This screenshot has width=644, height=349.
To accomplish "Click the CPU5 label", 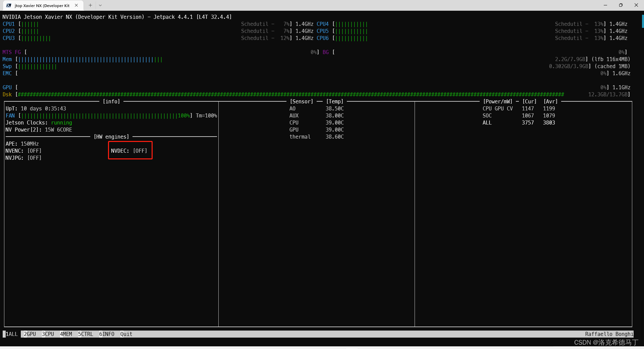I will pyautogui.click(x=323, y=31).
